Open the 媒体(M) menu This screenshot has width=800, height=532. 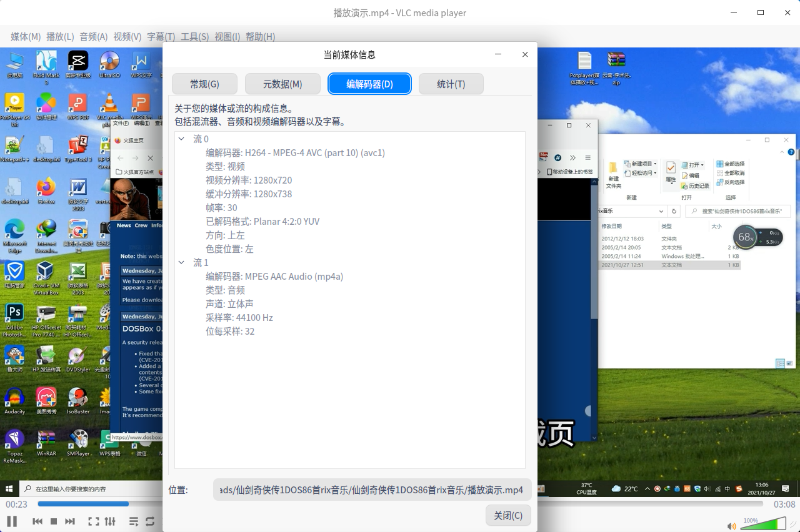26,37
